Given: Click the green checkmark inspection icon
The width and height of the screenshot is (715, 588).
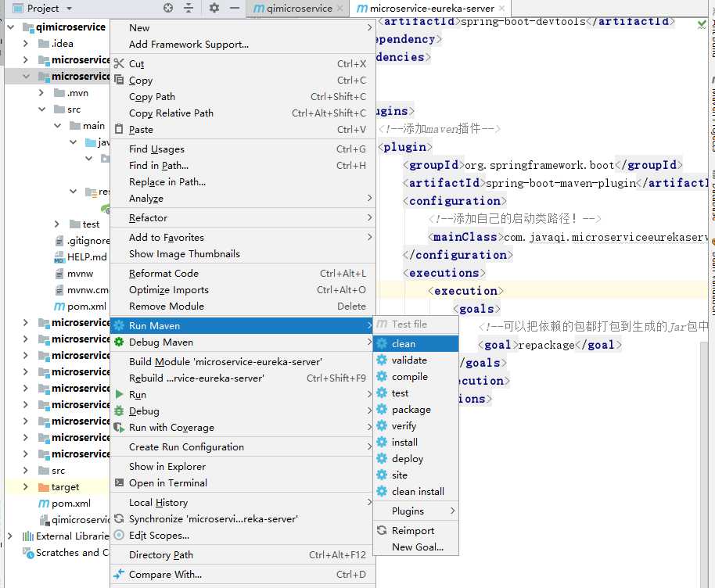Looking at the screenshot, I should pos(702,23).
